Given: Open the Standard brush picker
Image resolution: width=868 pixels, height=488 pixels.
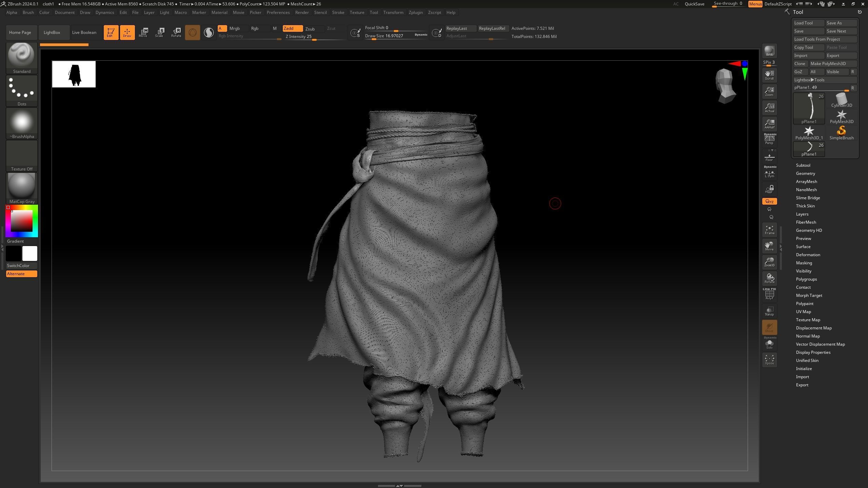Looking at the screenshot, I should pyautogui.click(x=22, y=58).
